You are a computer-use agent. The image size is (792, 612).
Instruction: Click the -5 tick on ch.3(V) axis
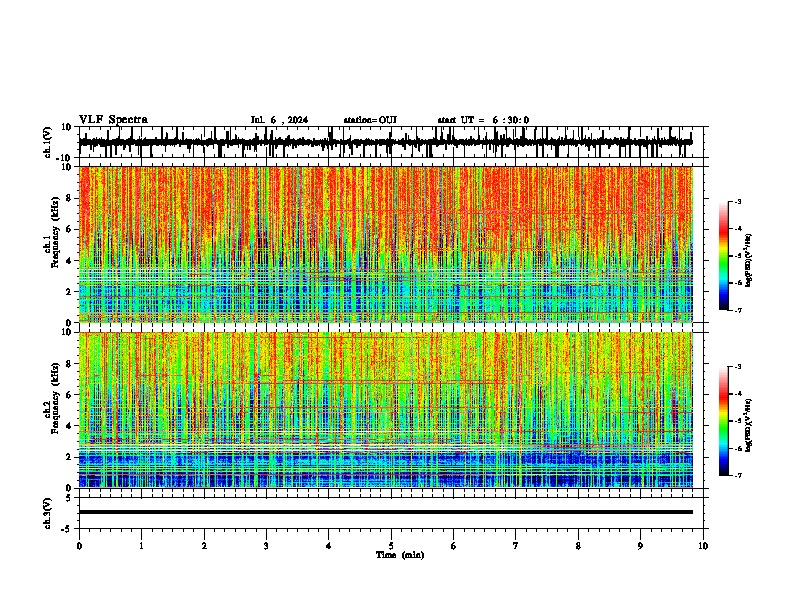(x=67, y=529)
